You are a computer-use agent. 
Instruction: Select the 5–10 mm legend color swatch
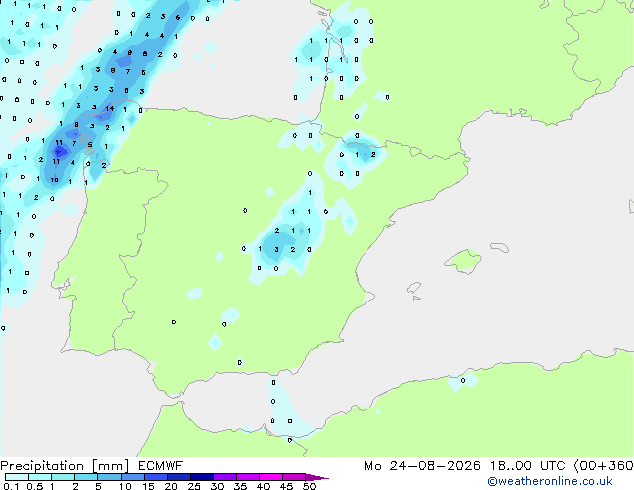109,477
